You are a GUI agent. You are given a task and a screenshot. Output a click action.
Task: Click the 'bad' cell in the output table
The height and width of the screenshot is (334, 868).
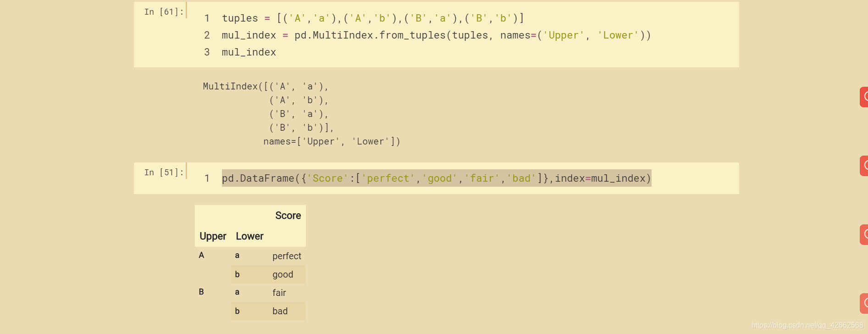(280, 311)
